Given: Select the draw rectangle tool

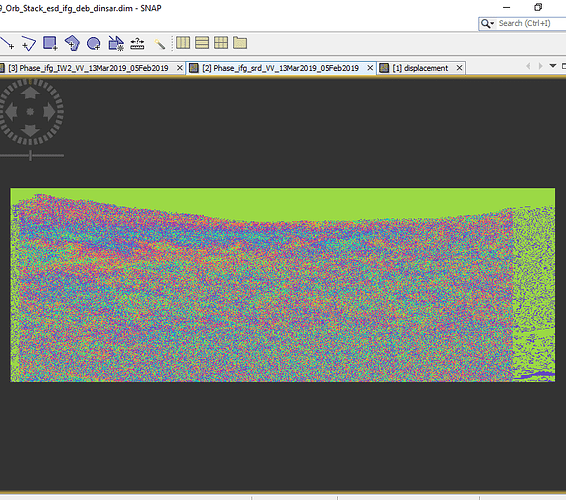Looking at the screenshot, I should [x=50, y=43].
